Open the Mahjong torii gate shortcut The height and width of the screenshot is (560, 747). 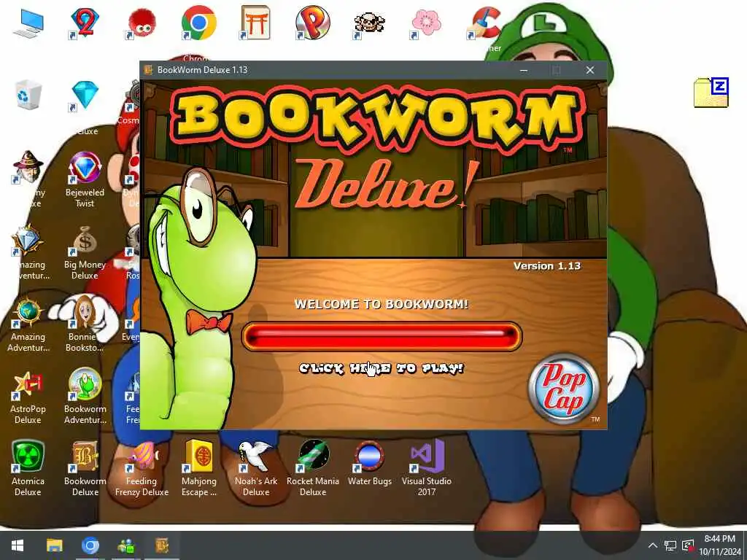pos(256,23)
